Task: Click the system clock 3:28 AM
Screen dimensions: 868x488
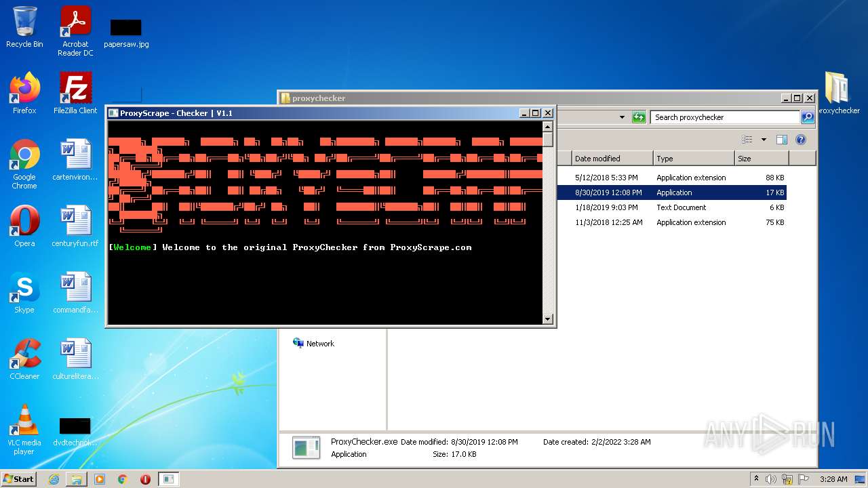Action: coord(833,479)
